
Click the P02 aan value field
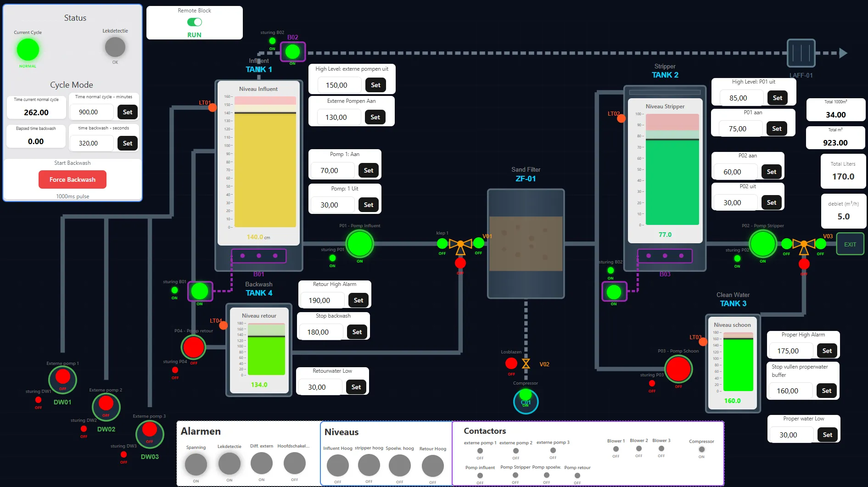tap(736, 172)
